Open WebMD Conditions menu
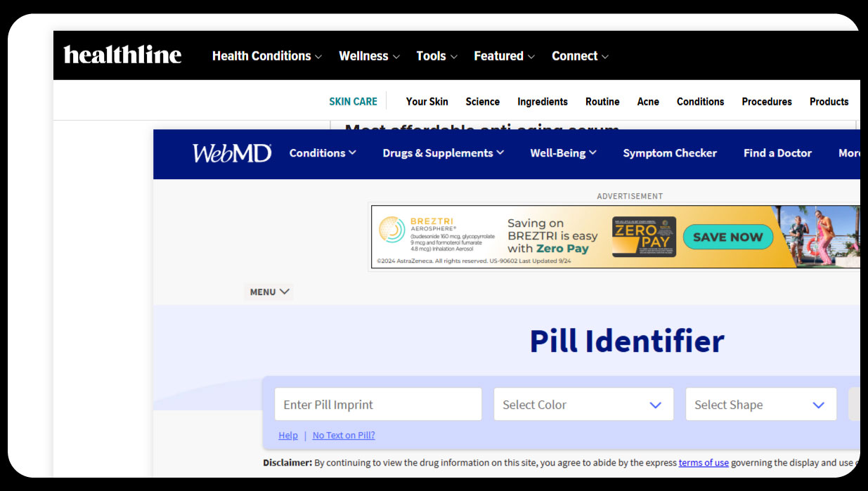The height and width of the screenshot is (491, 868). (323, 153)
